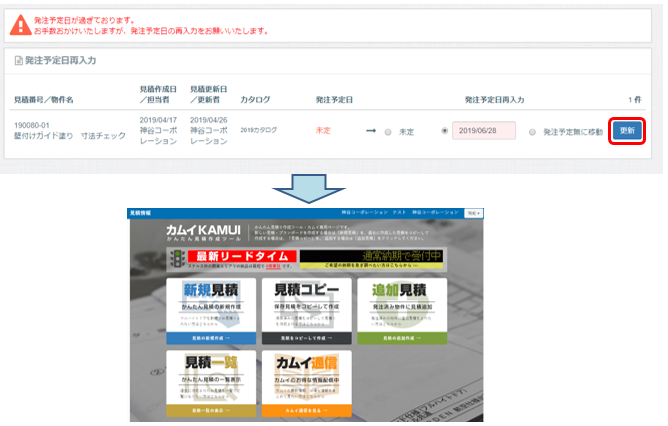Click the 見積番号／物件名 column header
The image size is (668, 426).
[x=43, y=100]
